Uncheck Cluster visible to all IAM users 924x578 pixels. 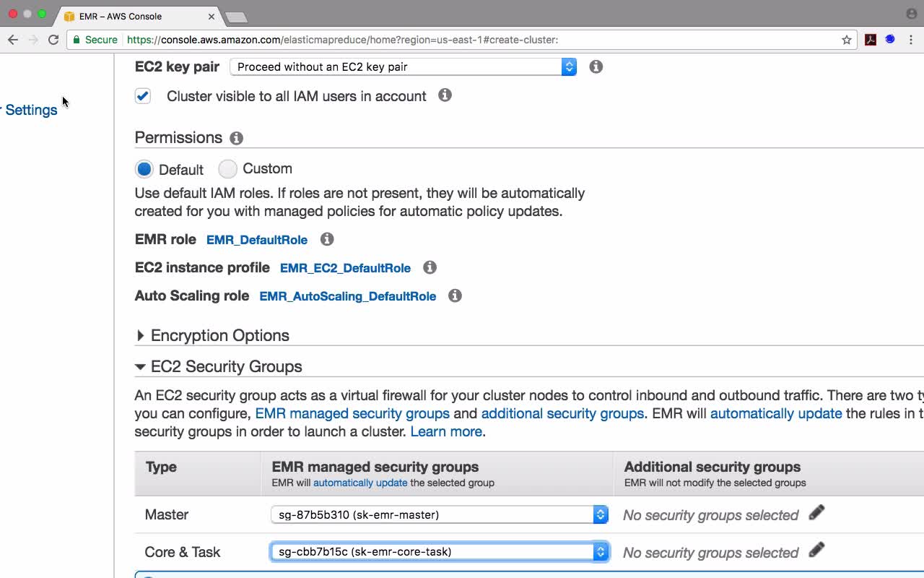point(143,96)
